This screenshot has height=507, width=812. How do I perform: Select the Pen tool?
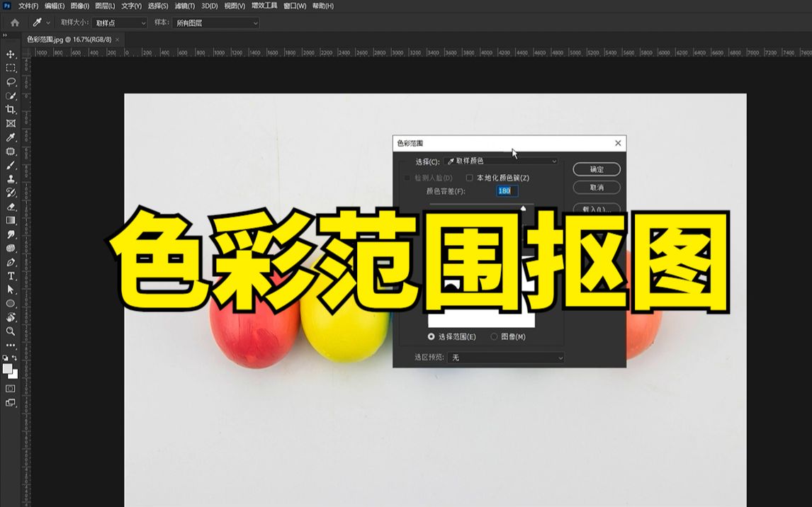[11, 262]
